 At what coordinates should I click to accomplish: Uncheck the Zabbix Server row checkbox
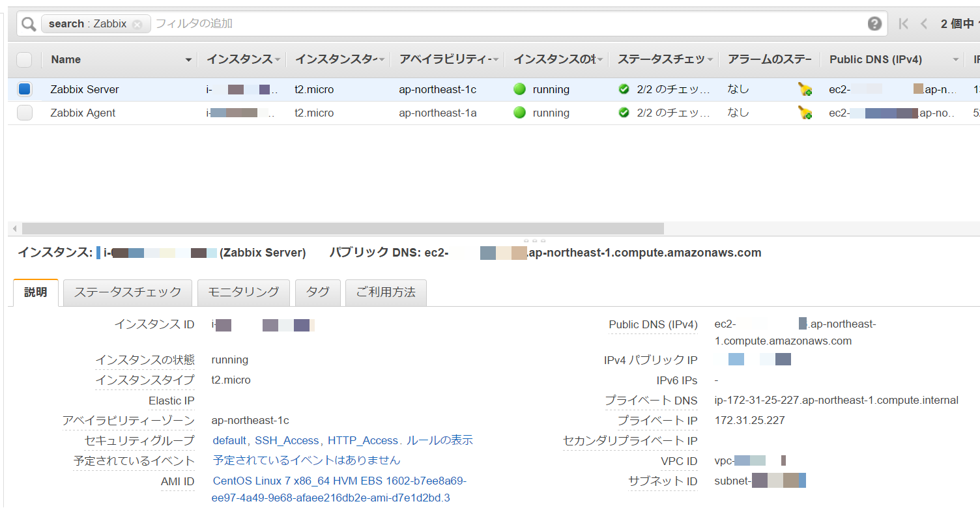click(24, 89)
